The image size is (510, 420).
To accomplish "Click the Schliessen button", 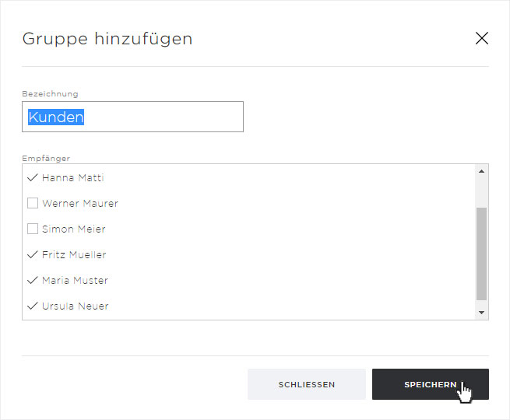I will [x=306, y=384].
